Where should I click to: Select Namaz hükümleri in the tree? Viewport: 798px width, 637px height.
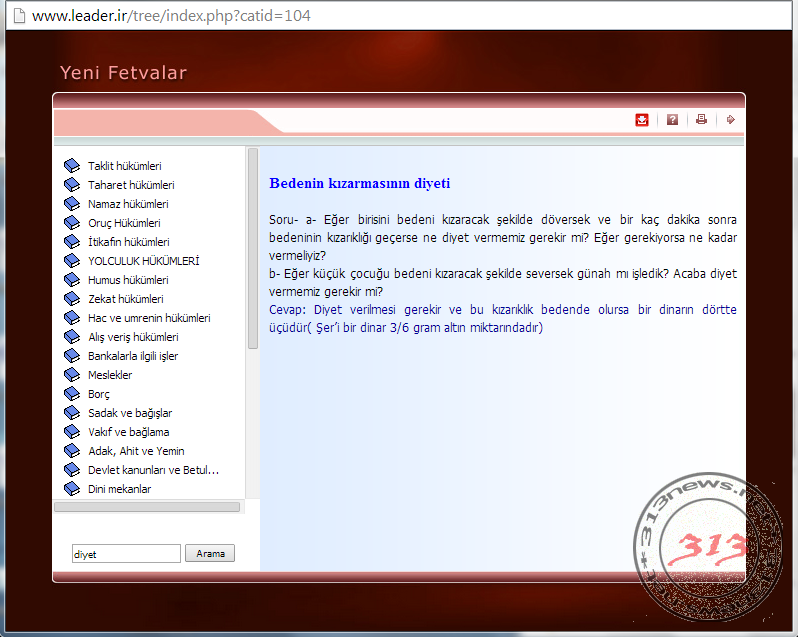click(128, 204)
